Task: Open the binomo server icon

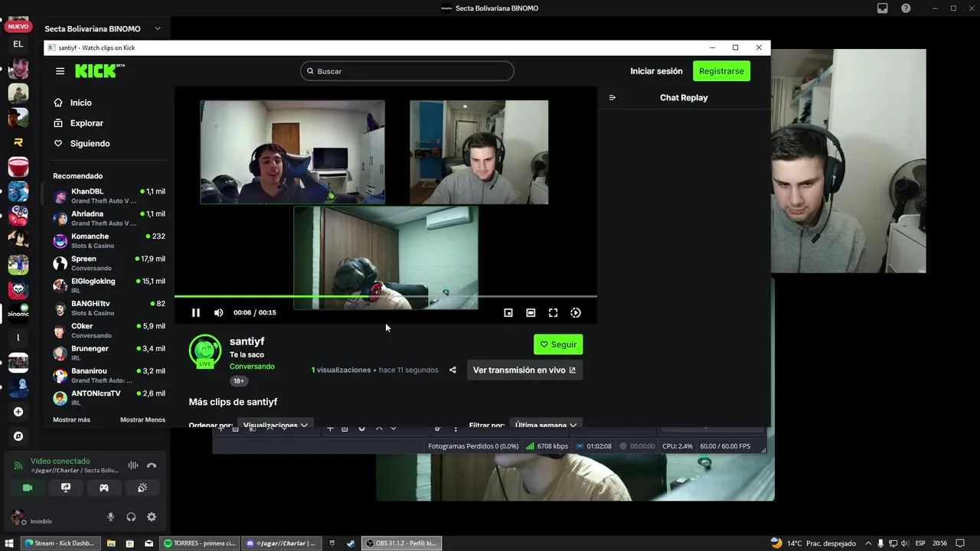Action: [18, 312]
